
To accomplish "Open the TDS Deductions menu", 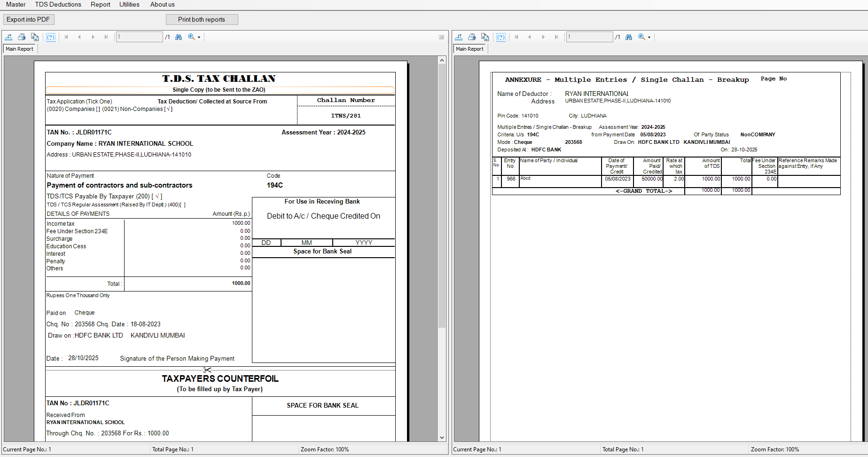I will [x=58, y=4].
